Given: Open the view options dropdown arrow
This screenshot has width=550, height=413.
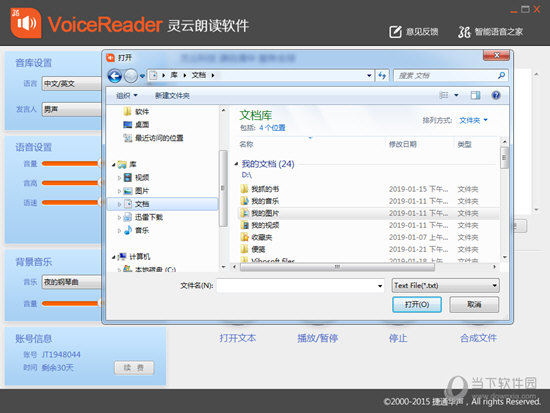Looking at the screenshot, I should pyautogui.click(x=456, y=95).
